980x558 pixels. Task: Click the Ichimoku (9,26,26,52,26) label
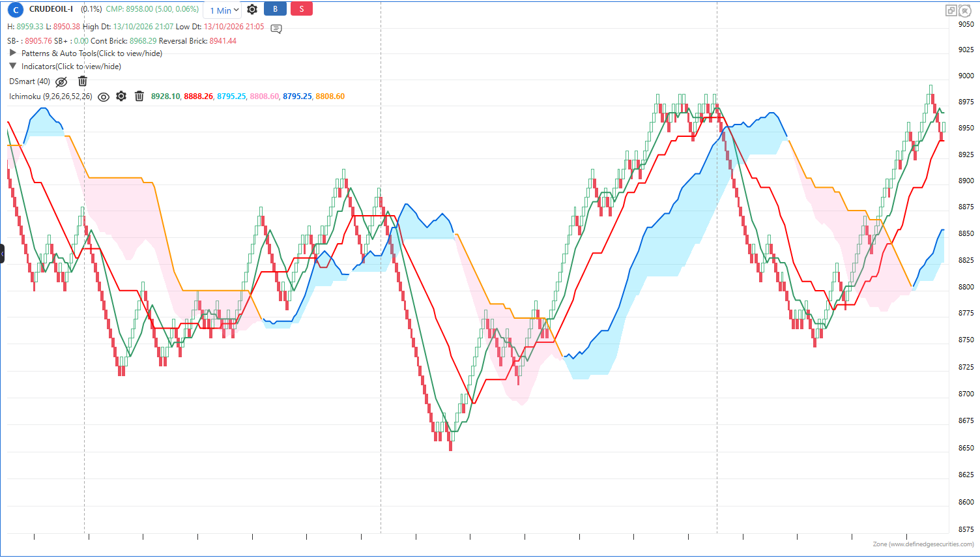[51, 96]
